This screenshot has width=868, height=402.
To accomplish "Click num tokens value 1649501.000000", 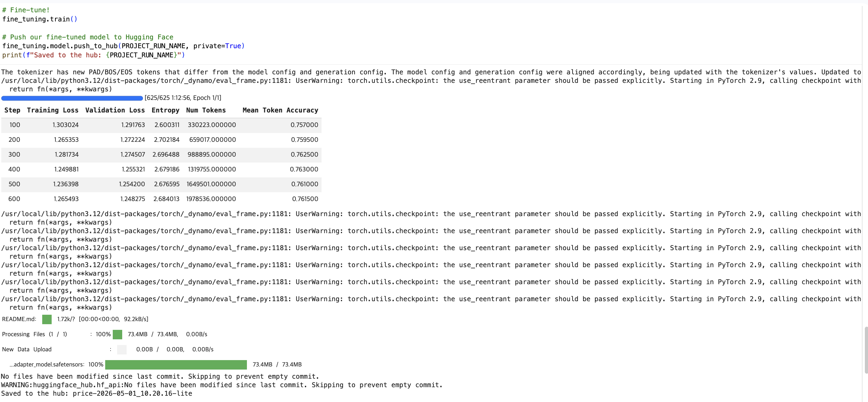I will pyautogui.click(x=211, y=184).
